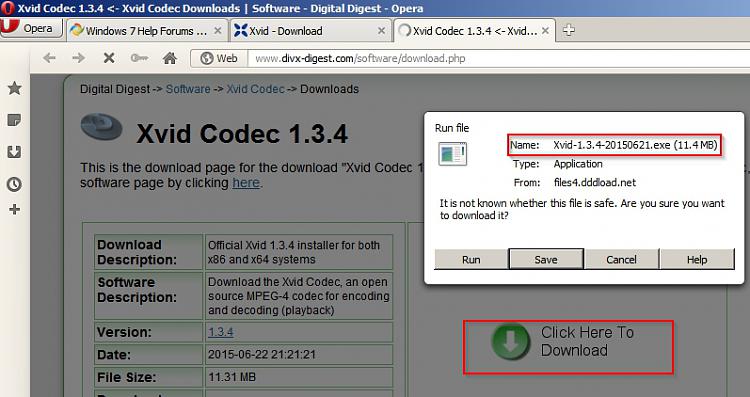
Task: Click the Xvid Codec 1.3.4 heading
Action: (242, 133)
